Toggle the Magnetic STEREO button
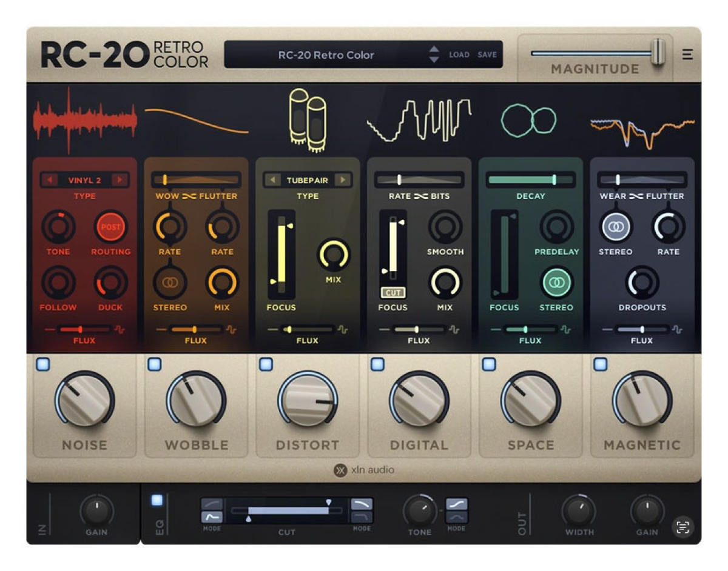The width and height of the screenshot is (728, 571). pyautogui.click(x=616, y=227)
